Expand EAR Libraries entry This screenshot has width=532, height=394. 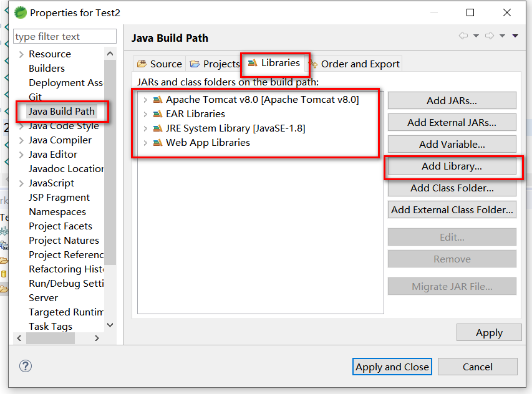click(x=145, y=114)
